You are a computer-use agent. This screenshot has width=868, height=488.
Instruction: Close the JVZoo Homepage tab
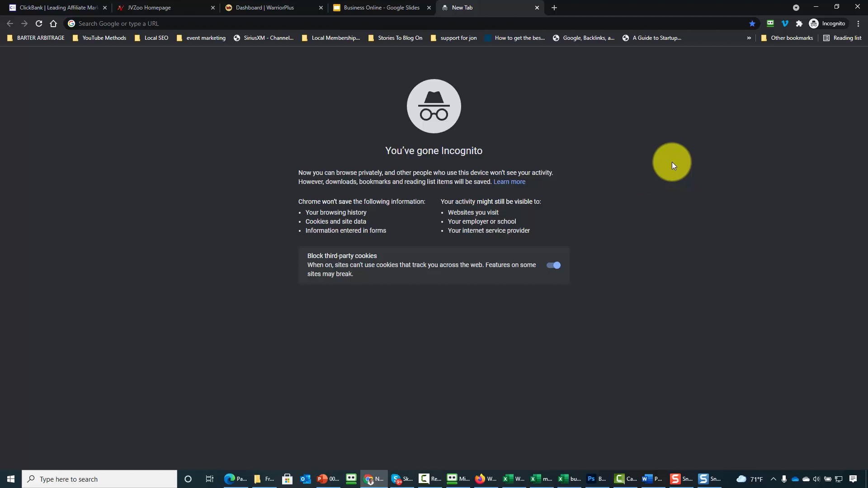(213, 8)
